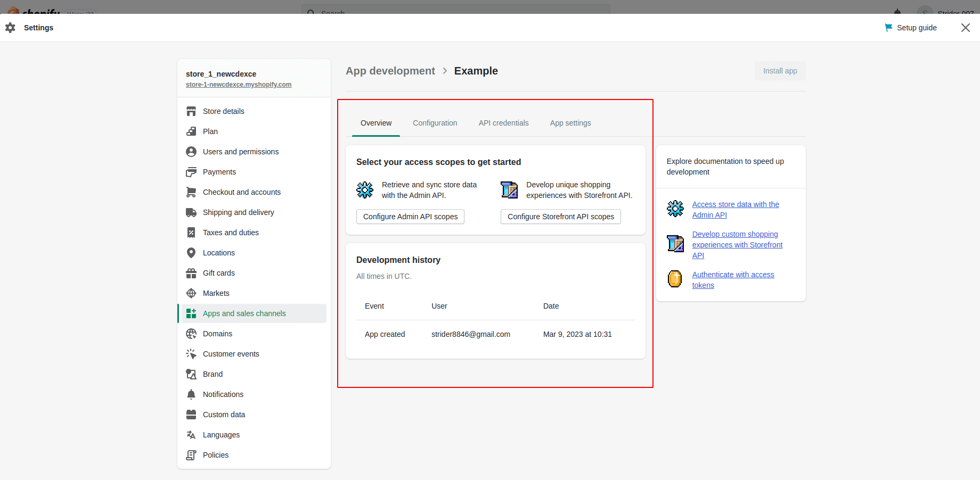This screenshot has height=480, width=980.
Task: Open Checkout and accounts settings
Action: click(254, 192)
